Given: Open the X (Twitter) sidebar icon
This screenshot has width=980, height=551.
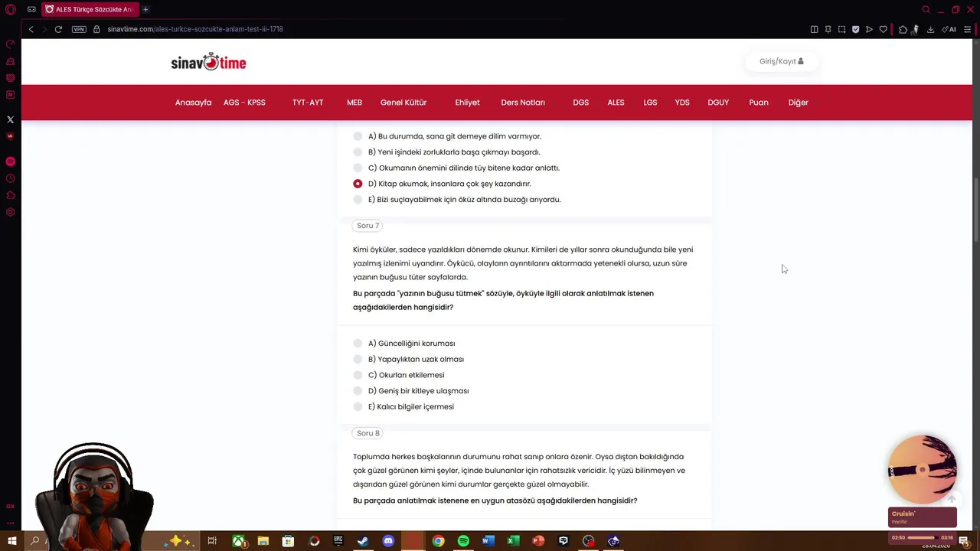Looking at the screenshot, I should click(x=10, y=119).
